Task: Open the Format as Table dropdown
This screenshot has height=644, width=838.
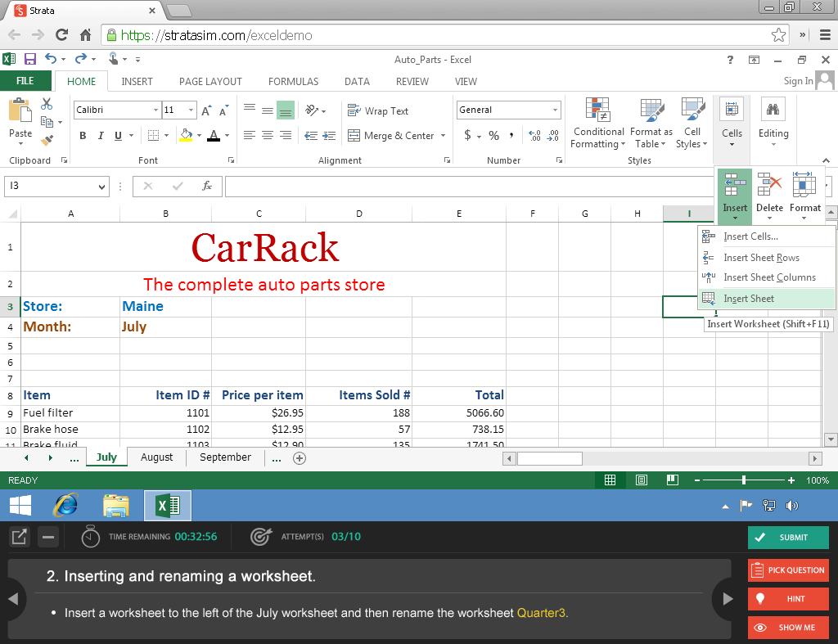Action: 651,124
